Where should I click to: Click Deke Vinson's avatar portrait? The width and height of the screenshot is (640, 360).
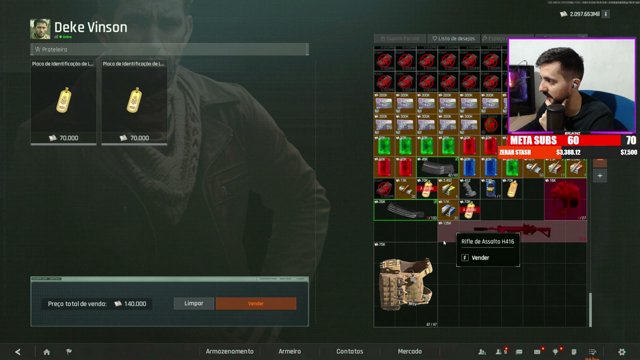[40, 29]
